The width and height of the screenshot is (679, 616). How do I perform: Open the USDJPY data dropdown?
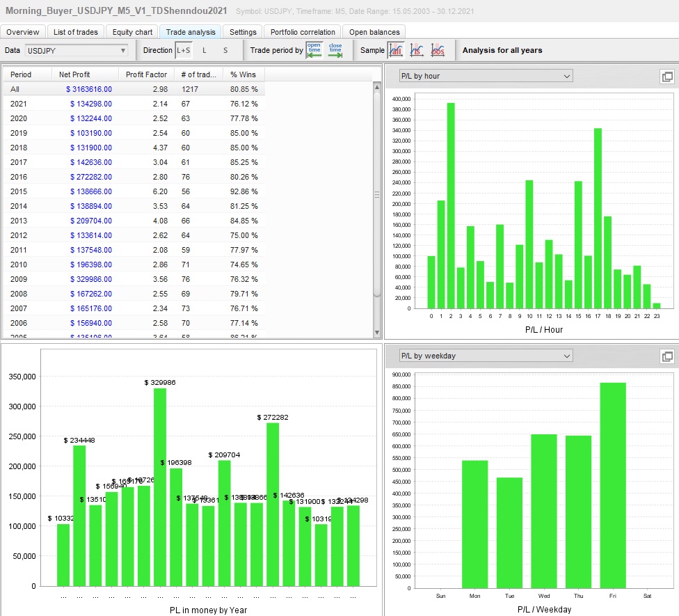[x=77, y=50]
